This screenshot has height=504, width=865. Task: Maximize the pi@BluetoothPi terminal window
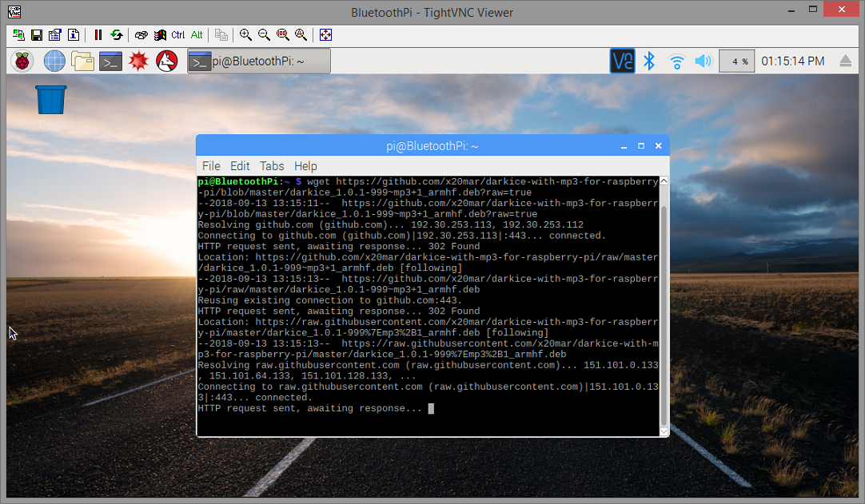641,146
